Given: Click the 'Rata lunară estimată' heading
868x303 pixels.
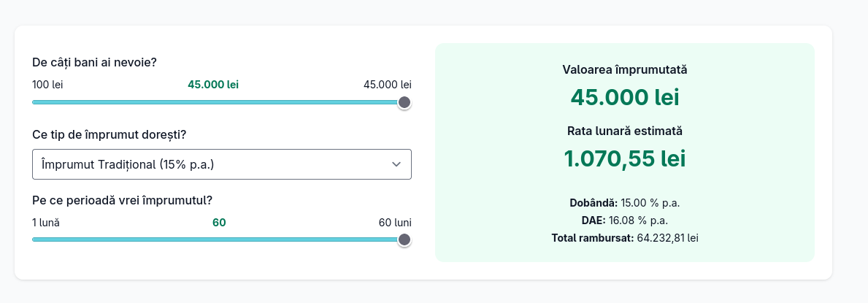Looking at the screenshot, I should (624, 131).
